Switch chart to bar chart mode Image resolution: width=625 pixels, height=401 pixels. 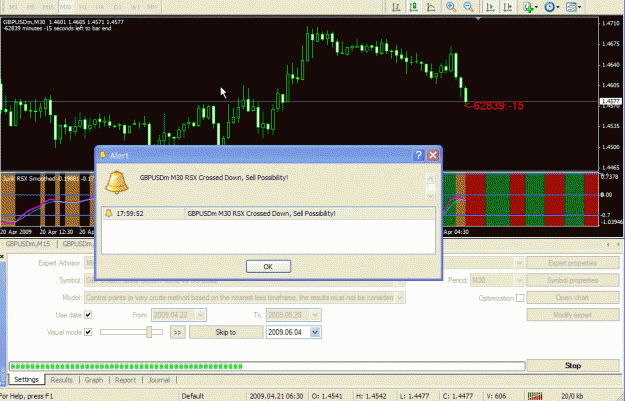[x=396, y=7]
